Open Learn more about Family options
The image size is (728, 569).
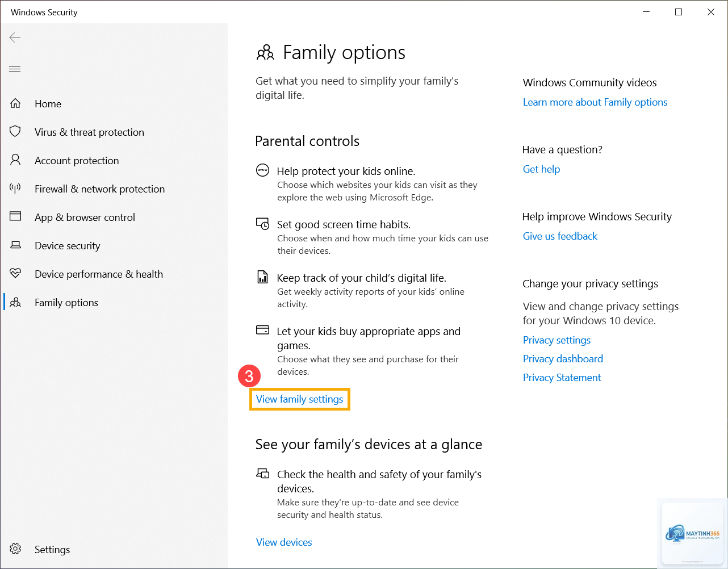[x=595, y=102]
